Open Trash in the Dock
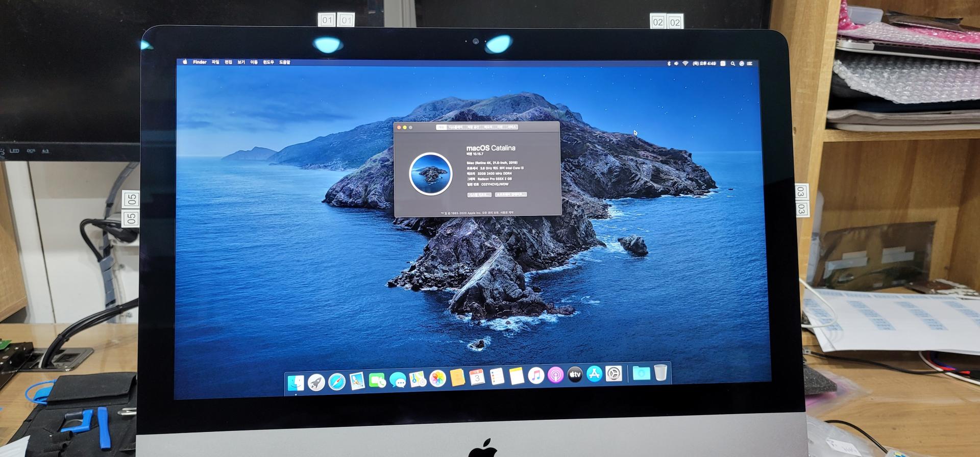Viewport: 980px width, 457px height. 660,372
